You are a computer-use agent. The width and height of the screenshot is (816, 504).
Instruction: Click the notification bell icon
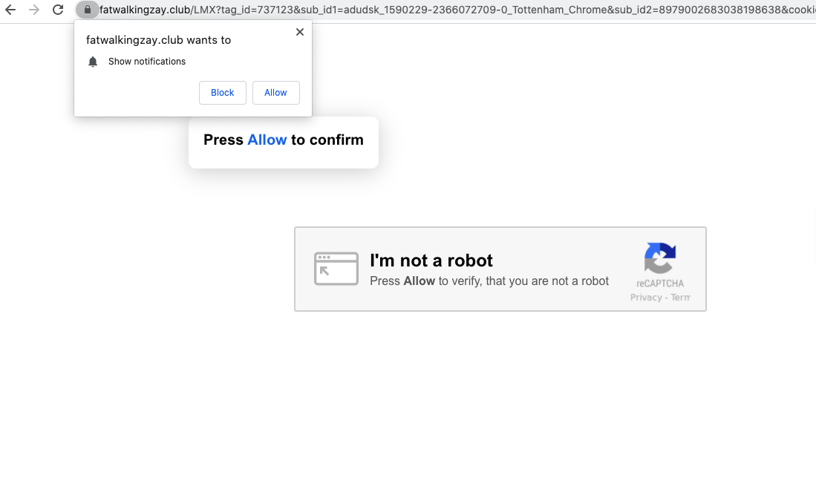93,62
